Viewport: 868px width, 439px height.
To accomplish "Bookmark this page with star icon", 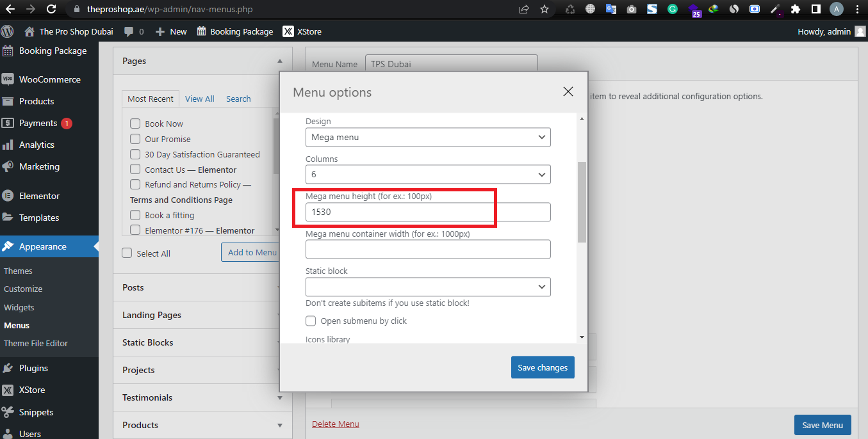I will tap(545, 9).
